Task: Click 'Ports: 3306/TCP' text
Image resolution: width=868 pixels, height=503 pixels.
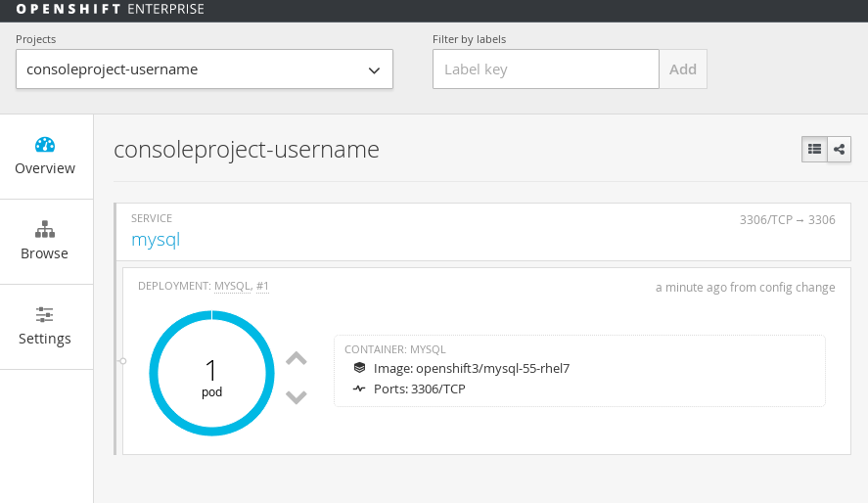Action: 419,389
